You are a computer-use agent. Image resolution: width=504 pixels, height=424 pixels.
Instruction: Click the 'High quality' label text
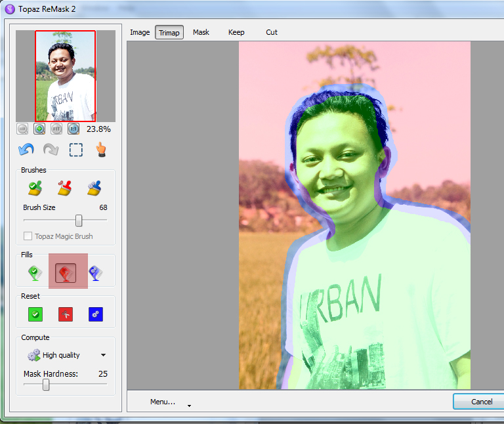(61, 355)
